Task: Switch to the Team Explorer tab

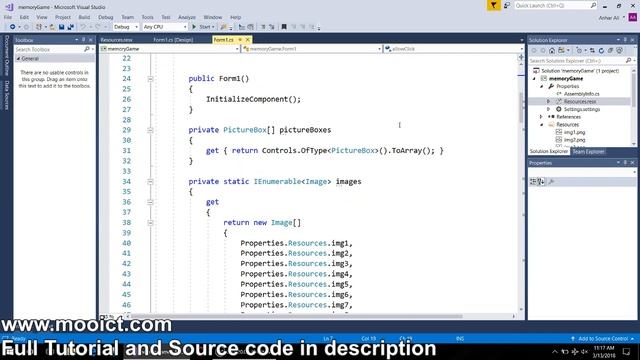Action: pyautogui.click(x=588, y=151)
